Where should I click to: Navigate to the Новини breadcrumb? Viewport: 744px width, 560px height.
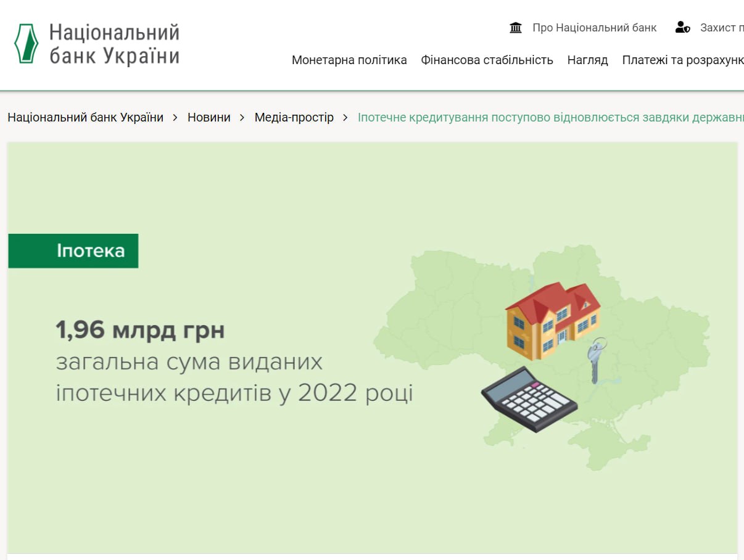[x=209, y=117]
